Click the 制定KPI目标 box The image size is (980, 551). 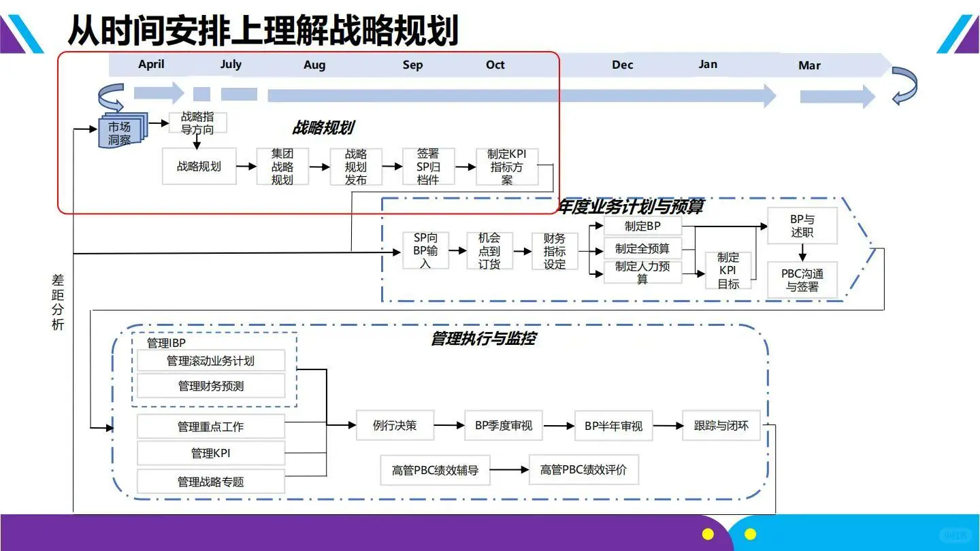tap(728, 270)
